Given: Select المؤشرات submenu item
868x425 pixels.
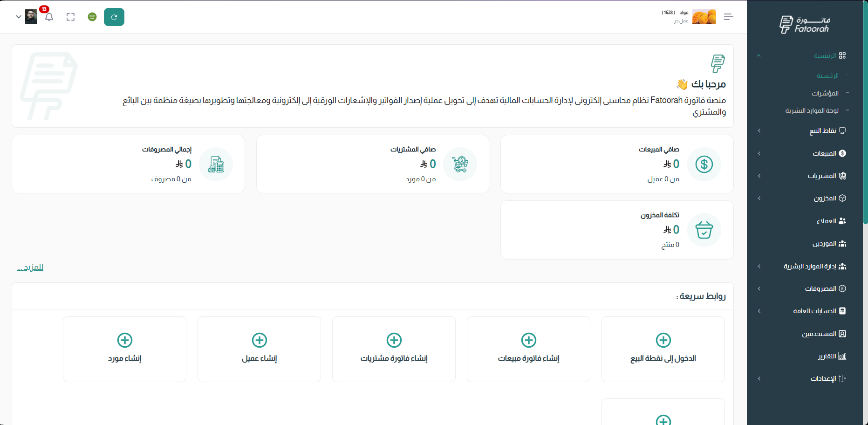Looking at the screenshot, I should pyautogui.click(x=825, y=93).
